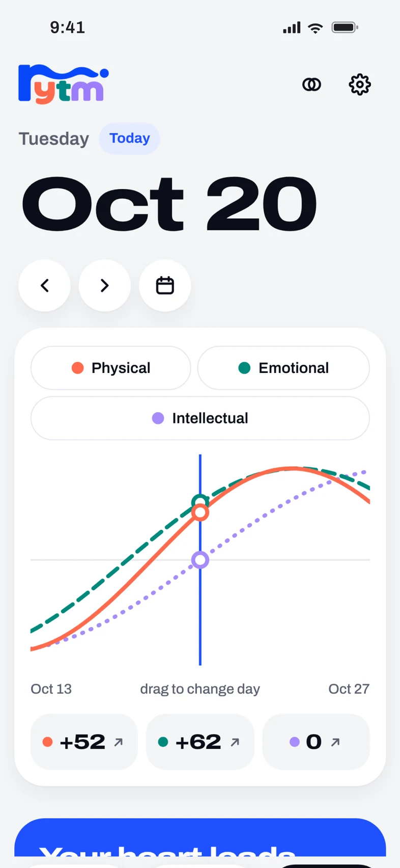Toggle the Physical curve visibility
This screenshot has height=868, width=400.
[111, 368]
